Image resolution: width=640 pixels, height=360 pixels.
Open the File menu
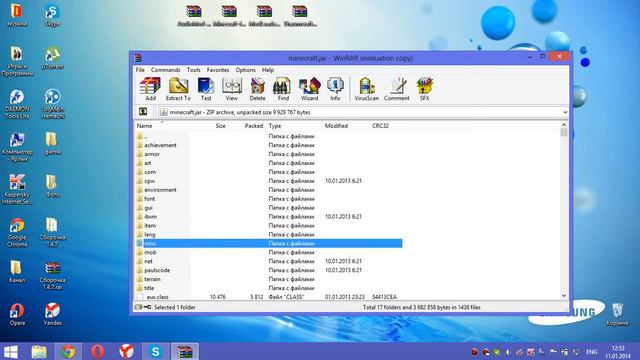pyautogui.click(x=140, y=70)
